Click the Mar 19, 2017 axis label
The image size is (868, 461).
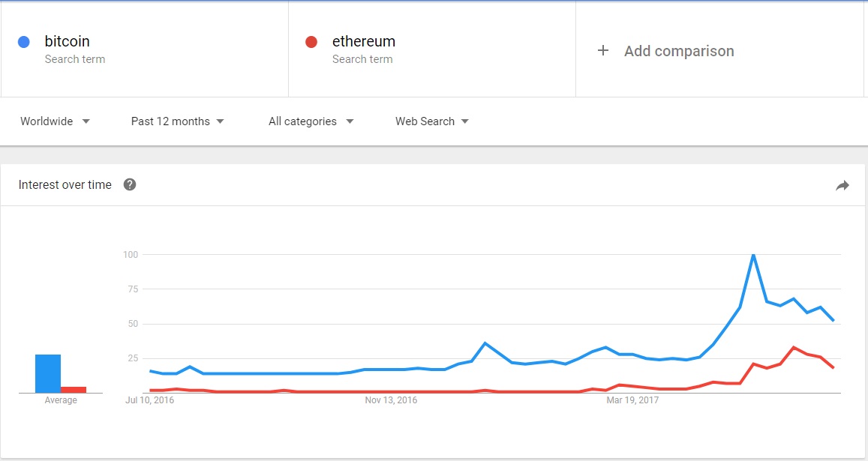632,400
